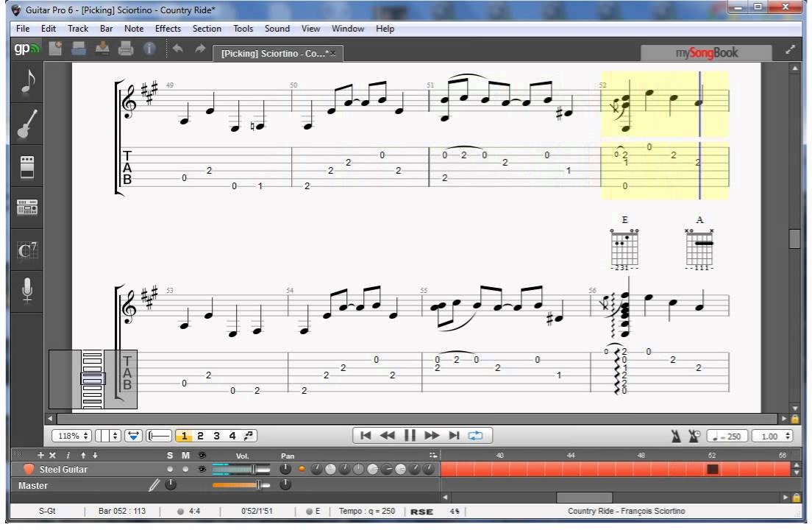The width and height of the screenshot is (812, 530).
Task: Toggle the orange automation dot on Steel Guitar
Action: (x=302, y=469)
